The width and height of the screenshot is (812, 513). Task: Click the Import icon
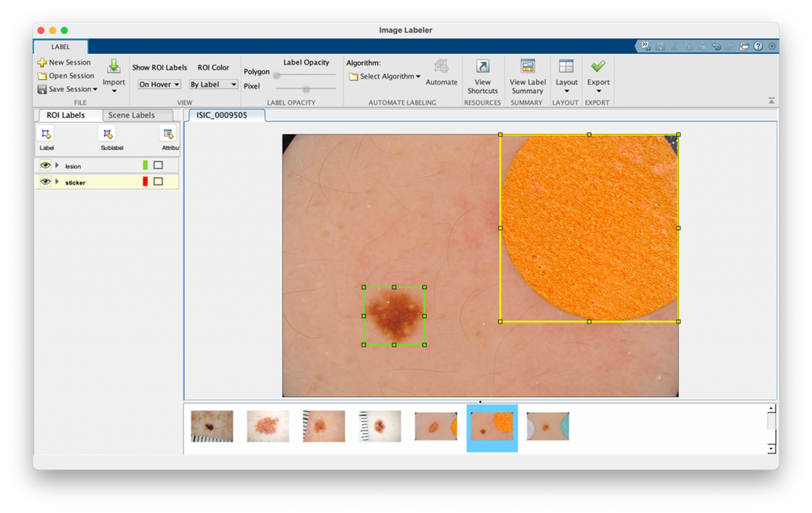pyautogui.click(x=113, y=67)
